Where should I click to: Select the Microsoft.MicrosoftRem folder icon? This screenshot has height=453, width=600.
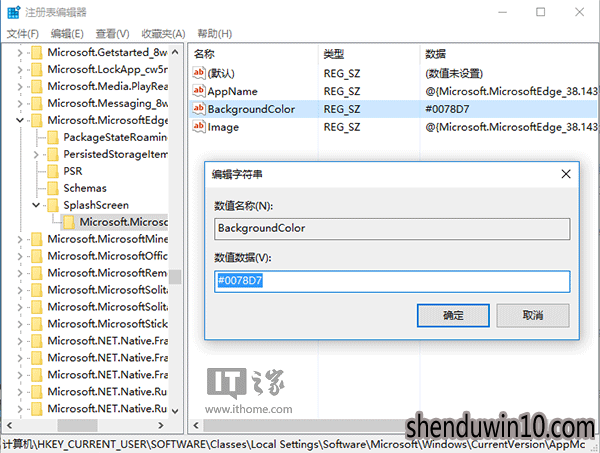pyautogui.click(x=37, y=273)
